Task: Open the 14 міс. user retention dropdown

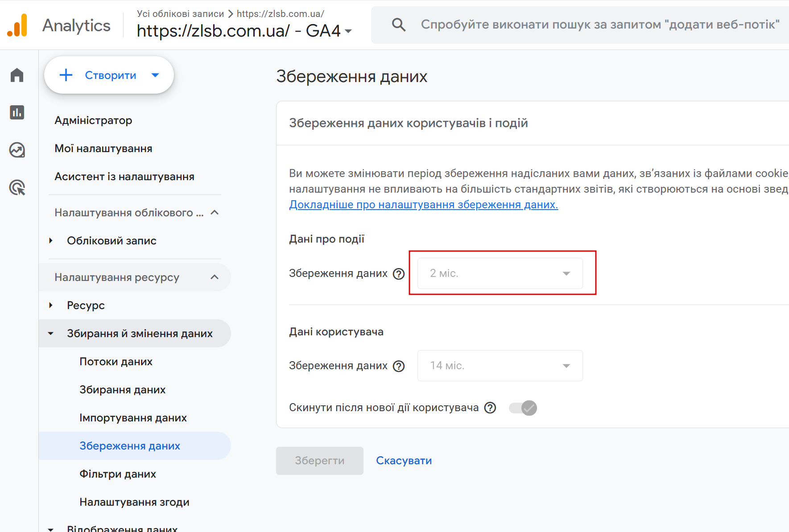Action: coord(500,366)
